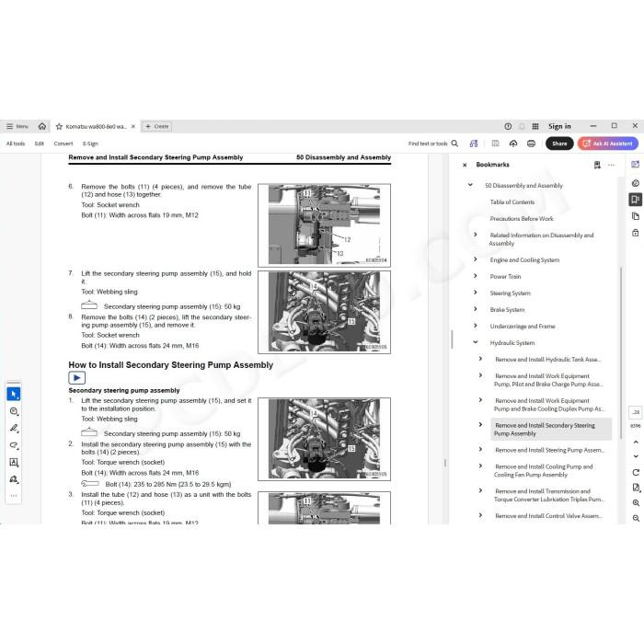This screenshot has width=644, height=644.
Task: Go to the Home icon
Action: pos(42,127)
